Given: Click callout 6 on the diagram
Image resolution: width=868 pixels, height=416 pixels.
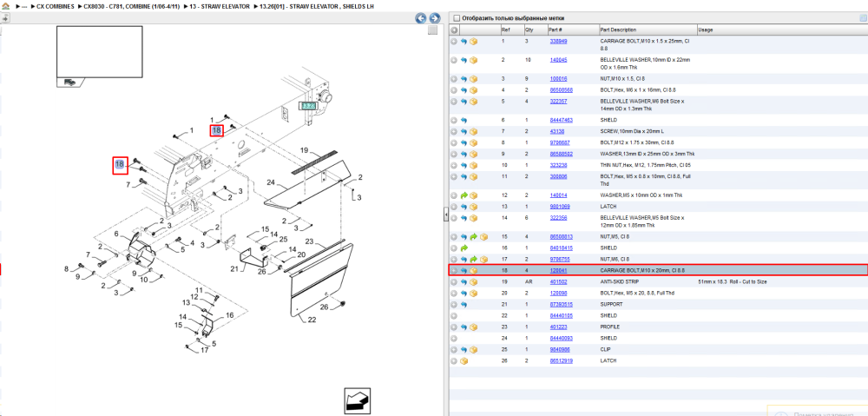Looking at the screenshot, I should pos(116,234).
